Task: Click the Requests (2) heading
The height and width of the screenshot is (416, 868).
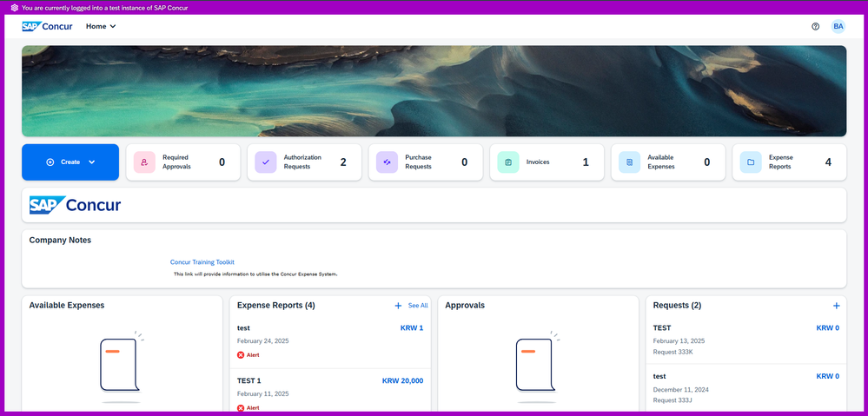Action: [677, 306]
